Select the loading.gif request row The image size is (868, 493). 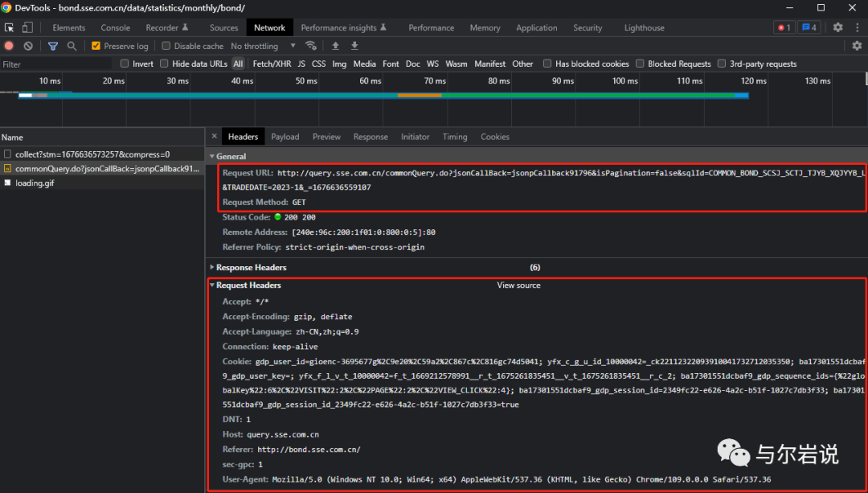(x=102, y=183)
